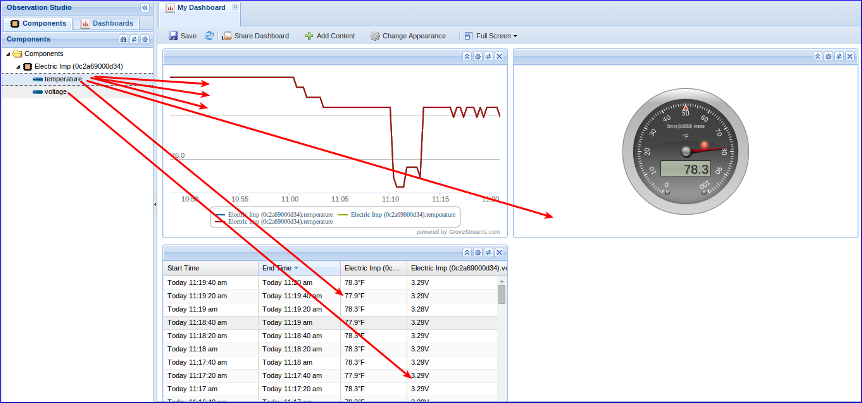This screenshot has height=403, width=862.
Task: Click settings gear in Components panel header
Action: (x=145, y=39)
